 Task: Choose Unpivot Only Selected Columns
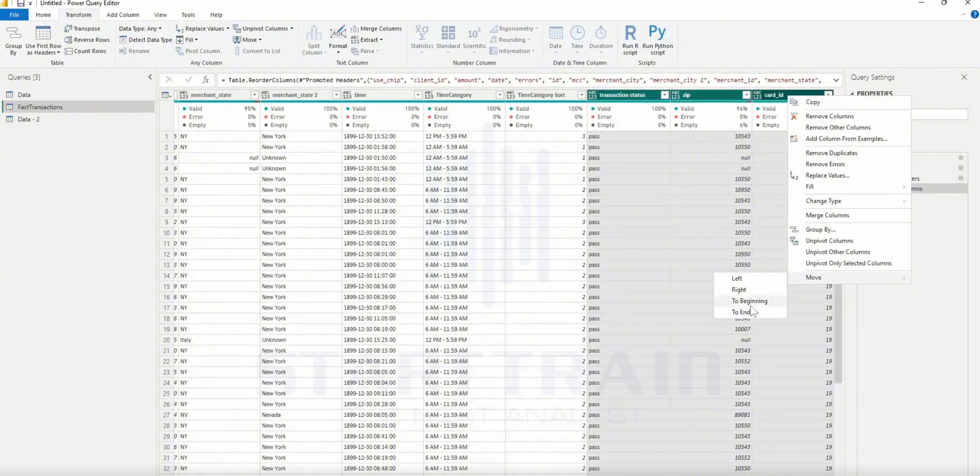click(x=850, y=263)
